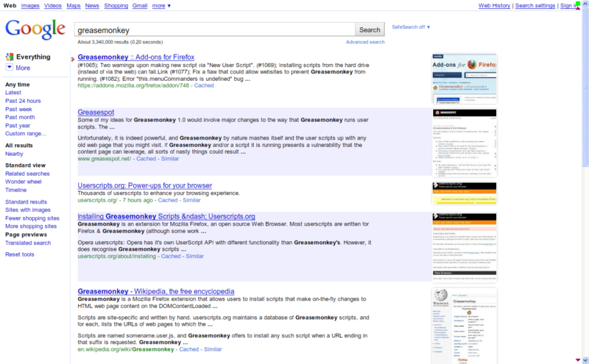The height and width of the screenshot is (364, 589).
Task: Open the News tab
Action: pyautogui.click(x=92, y=6)
